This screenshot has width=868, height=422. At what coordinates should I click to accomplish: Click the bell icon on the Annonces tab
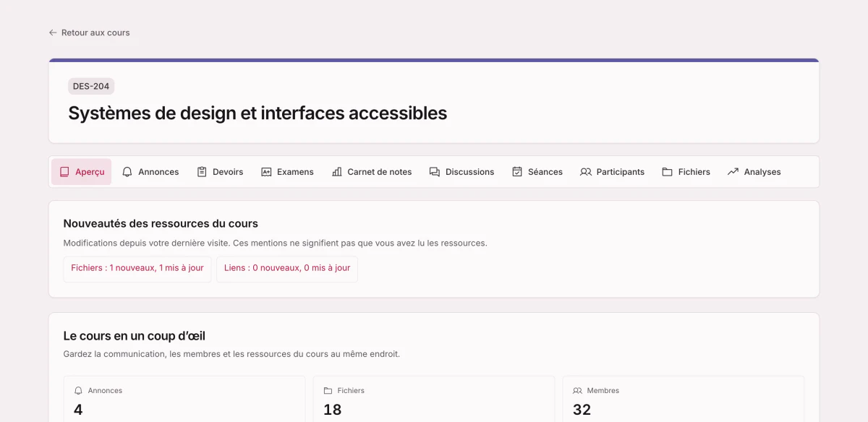click(x=127, y=172)
